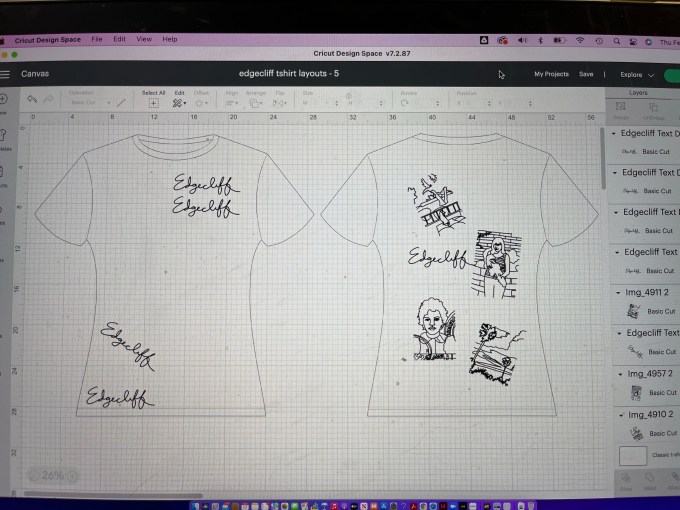Screen dimensions: 680x510
Task: Click the white blank canvas color swatch
Action: coord(632,457)
